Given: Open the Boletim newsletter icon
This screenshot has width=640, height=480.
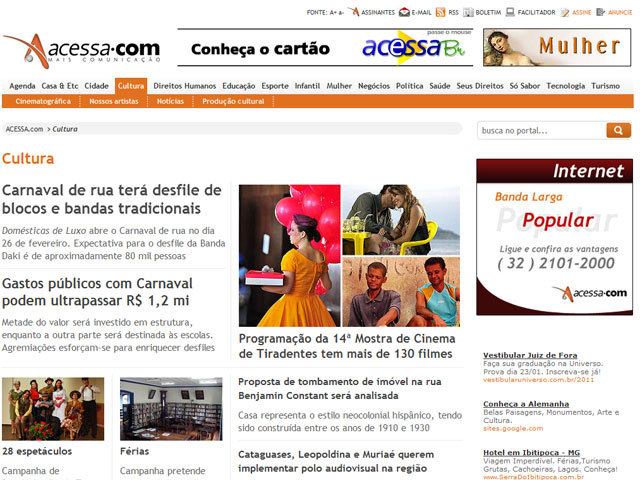Looking at the screenshot, I should point(468,13).
